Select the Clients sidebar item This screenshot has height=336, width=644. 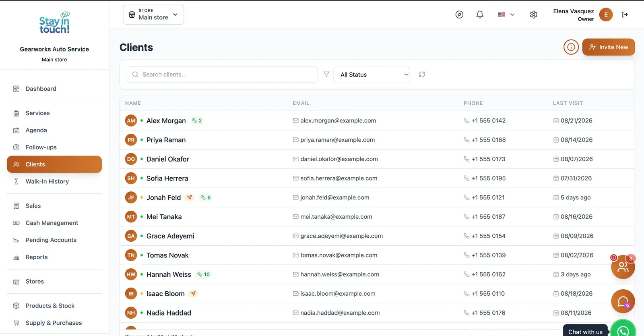coord(54,164)
